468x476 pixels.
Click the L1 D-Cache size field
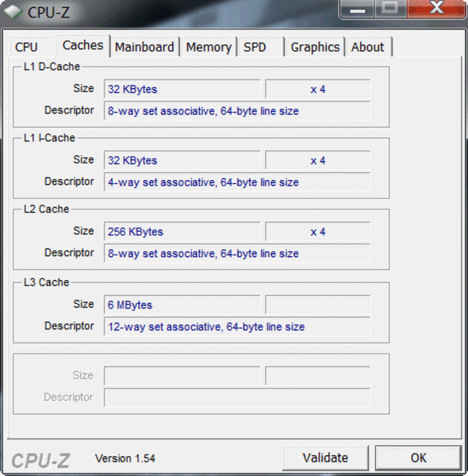click(182, 89)
